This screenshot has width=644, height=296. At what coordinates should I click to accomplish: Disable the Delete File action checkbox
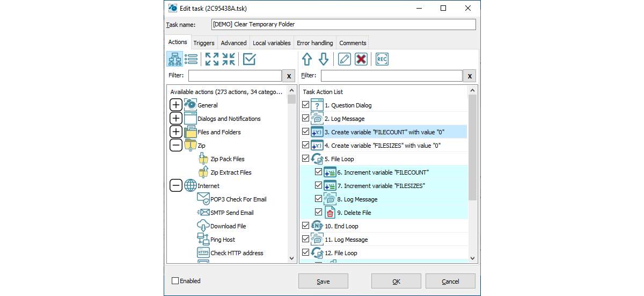319,212
